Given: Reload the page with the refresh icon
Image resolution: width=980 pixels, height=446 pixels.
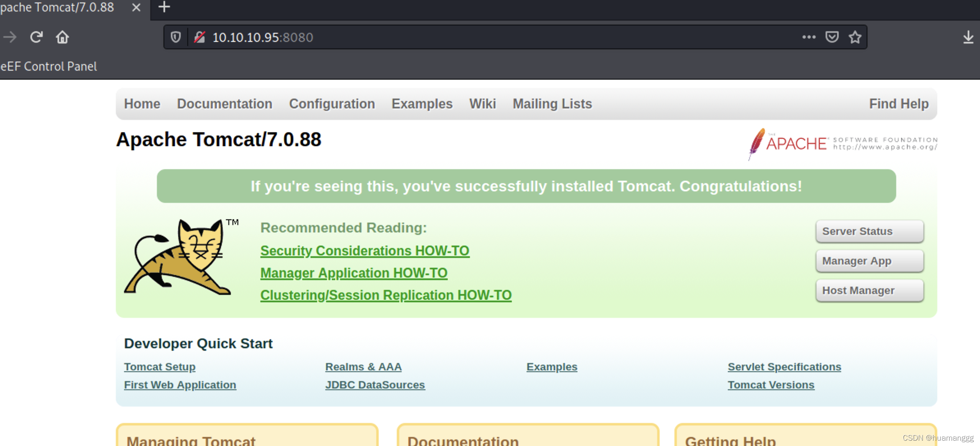Looking at the screenshot, I should [36, 37].
